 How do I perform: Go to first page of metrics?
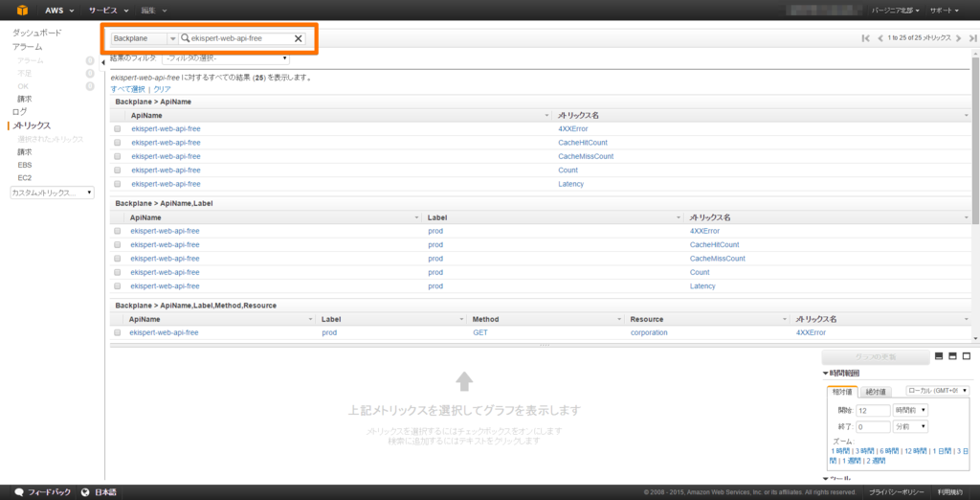point(865,38)
